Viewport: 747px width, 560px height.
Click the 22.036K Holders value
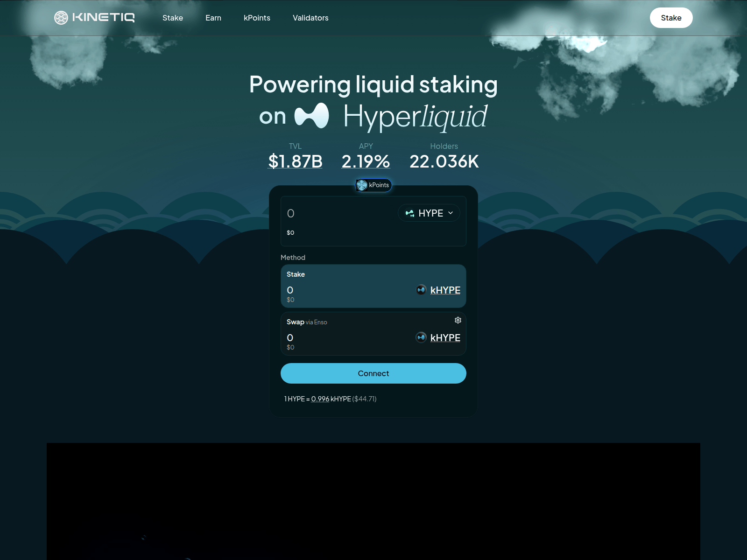point(444,161)
